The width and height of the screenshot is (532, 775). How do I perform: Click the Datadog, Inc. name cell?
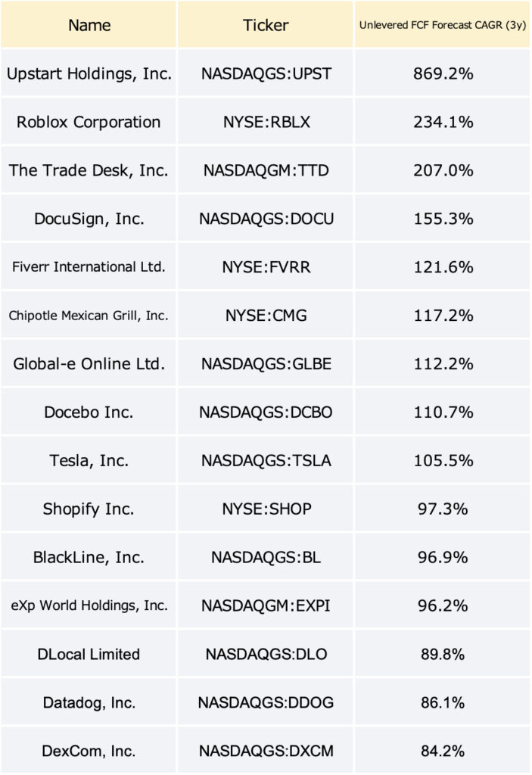pos(89,703)
